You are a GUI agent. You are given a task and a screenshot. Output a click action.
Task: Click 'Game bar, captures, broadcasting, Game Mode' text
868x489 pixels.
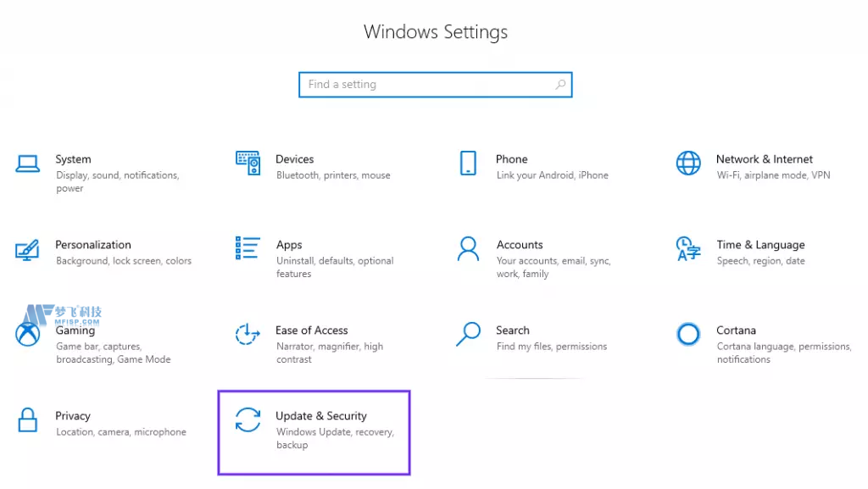click(x=113, y=353)
